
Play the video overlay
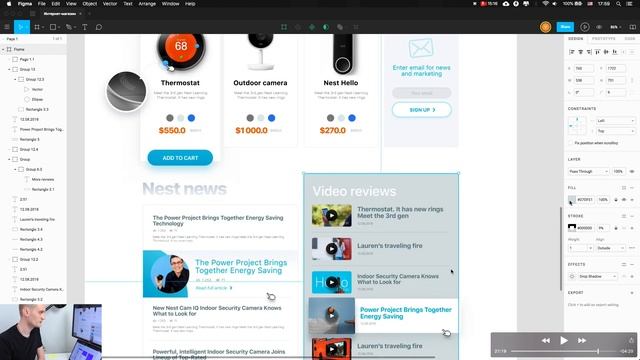564,340
